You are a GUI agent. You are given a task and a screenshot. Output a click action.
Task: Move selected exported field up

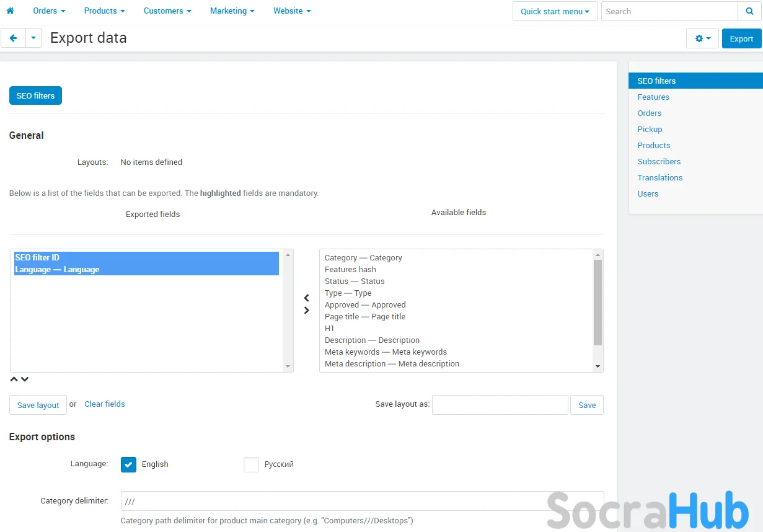pos(14,379)
